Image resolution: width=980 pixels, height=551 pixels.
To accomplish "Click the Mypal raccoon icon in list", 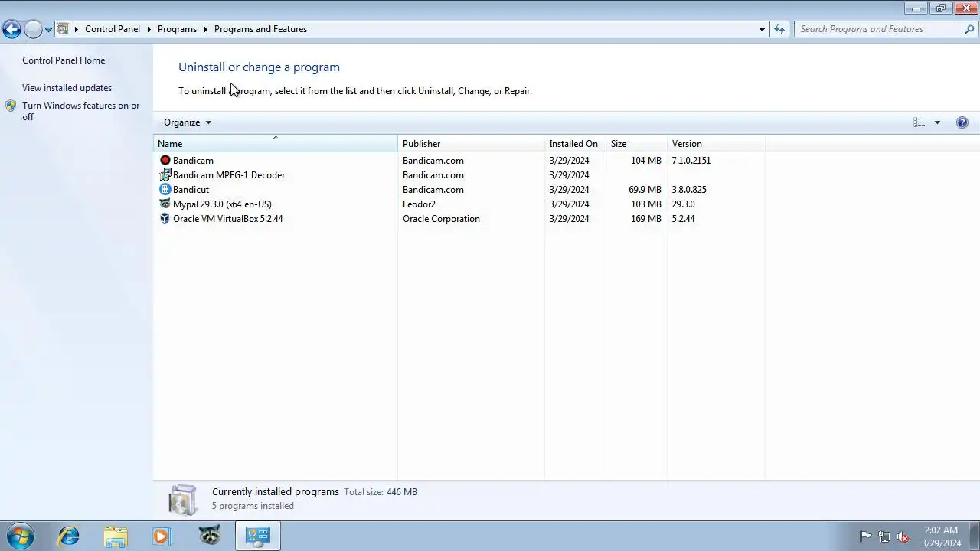I will point(165,204).
